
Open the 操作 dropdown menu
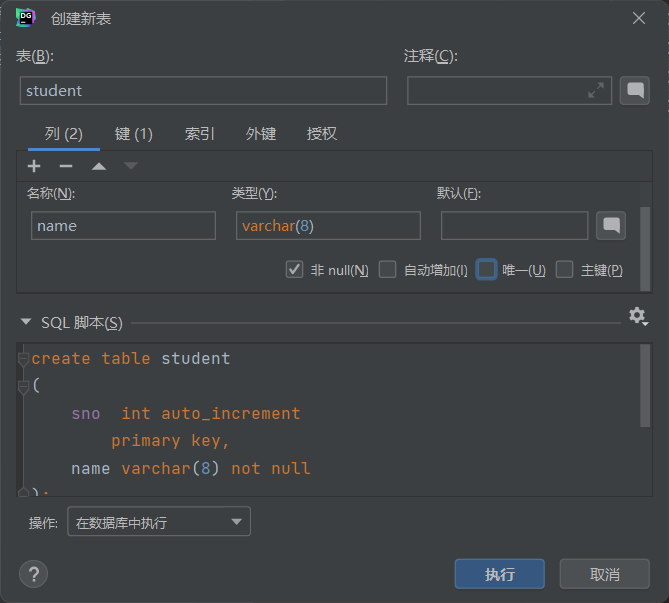(159, 522)
